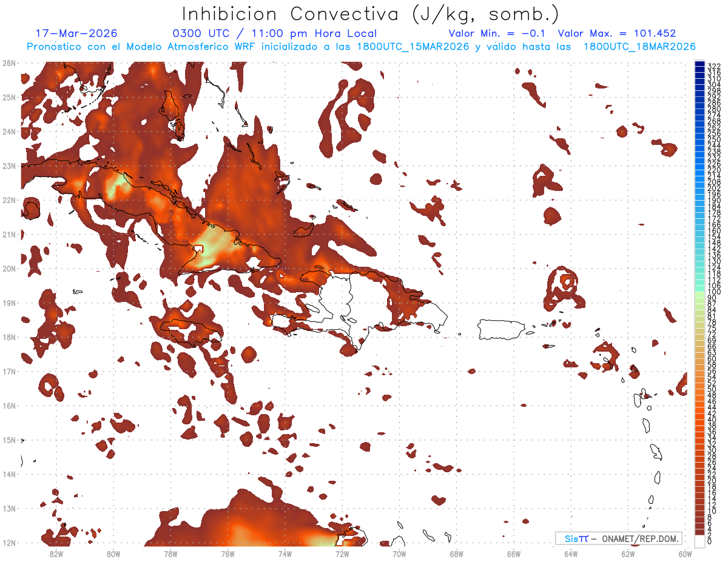Click the '78W' longitude label
This screenshot has height=562, width=728.
(170, 554)
